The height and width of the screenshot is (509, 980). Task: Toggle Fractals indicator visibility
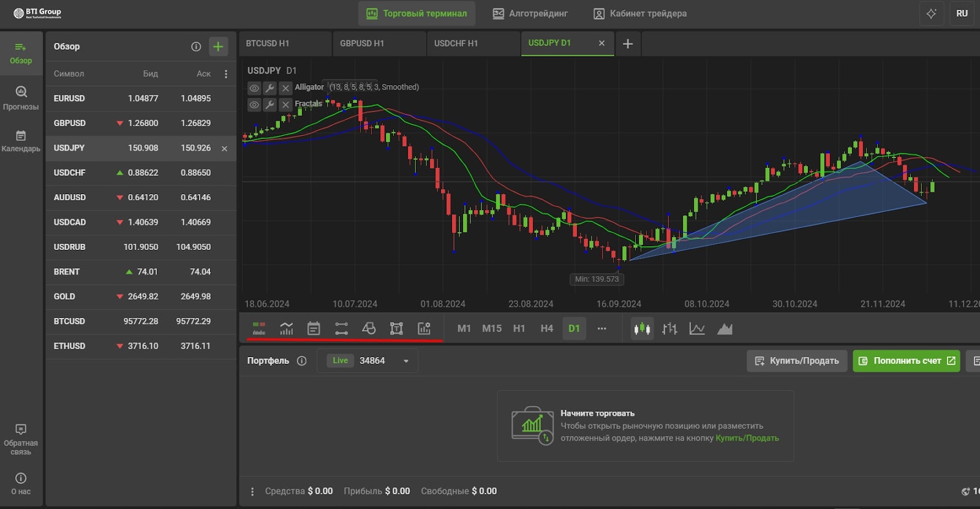pyautogui.click(x=254, y=105)
